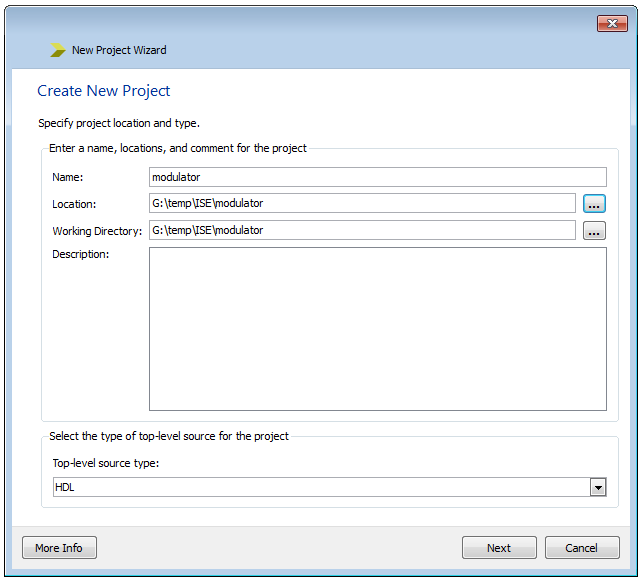Click the Location path input field
The height and width of the screenshot is (582, 642).
point(362,203)
